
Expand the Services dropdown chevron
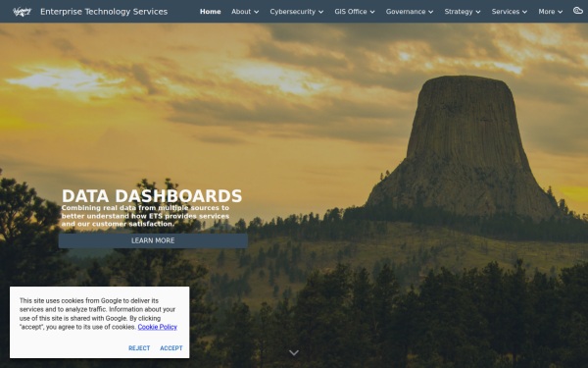(x=525, y=12)
